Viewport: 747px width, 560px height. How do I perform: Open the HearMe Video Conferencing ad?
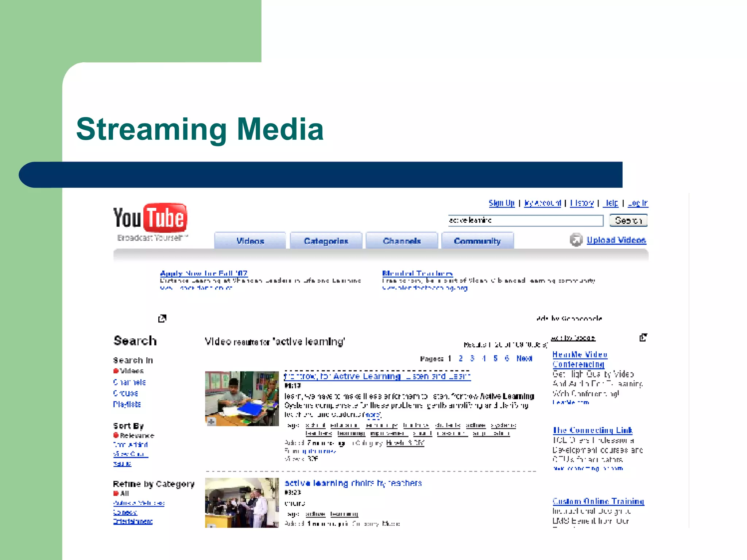580,359
